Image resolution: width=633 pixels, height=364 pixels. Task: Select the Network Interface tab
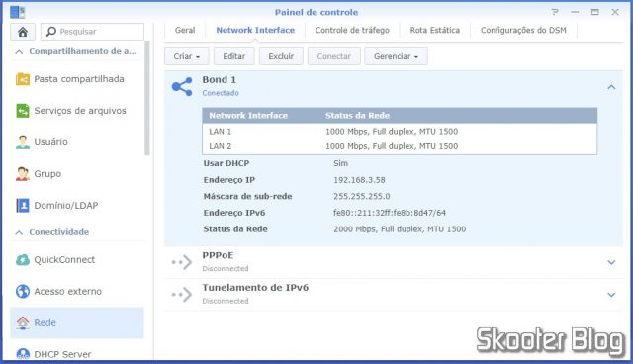(255, 31)
